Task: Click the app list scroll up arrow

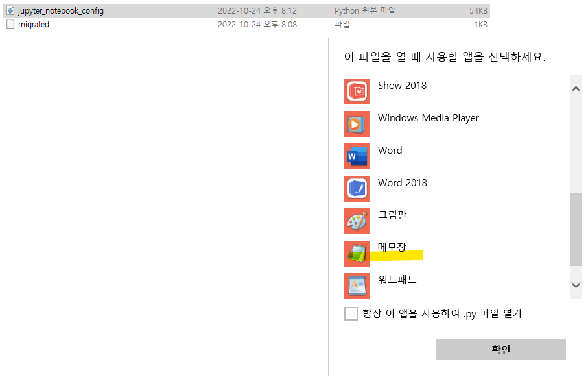Action: pos(576,89)
